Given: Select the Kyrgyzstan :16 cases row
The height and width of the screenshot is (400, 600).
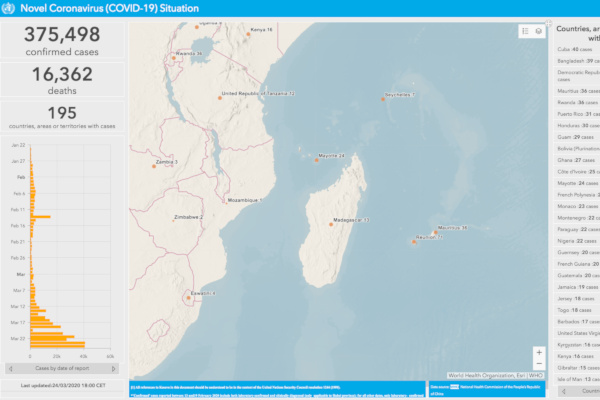Looking at the screenshot, I should (x=577, y=344).
